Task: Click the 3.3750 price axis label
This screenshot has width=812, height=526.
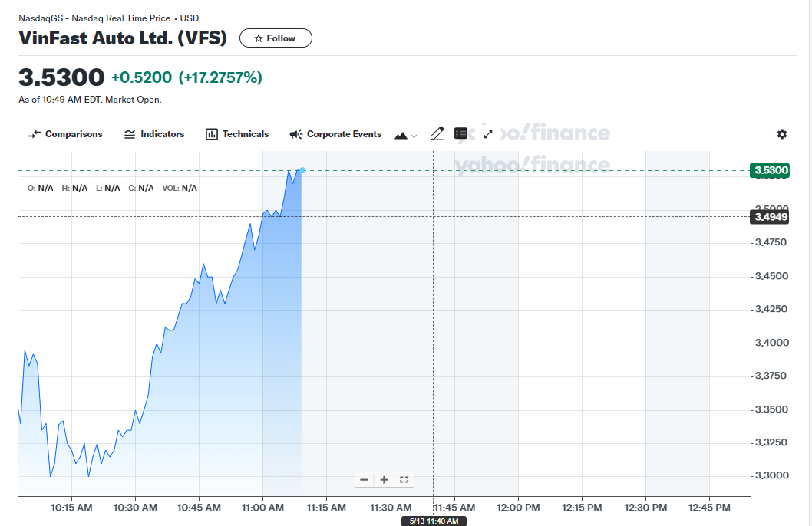Action: pos(771,376)
